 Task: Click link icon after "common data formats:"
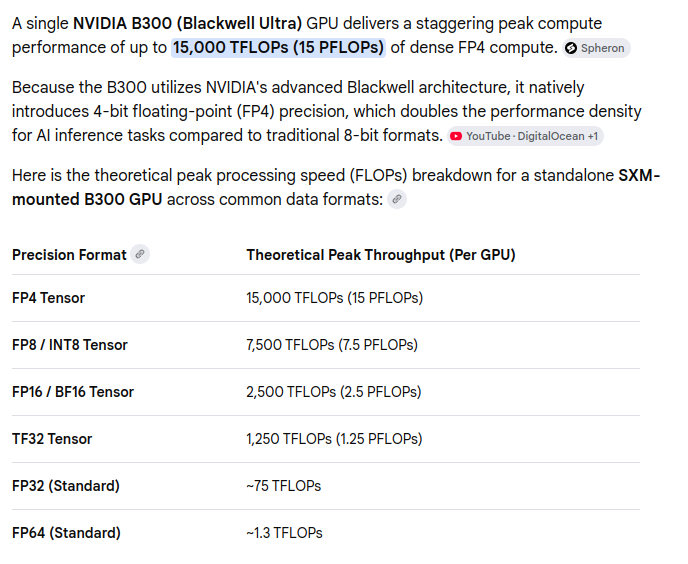tap(397, 200)
